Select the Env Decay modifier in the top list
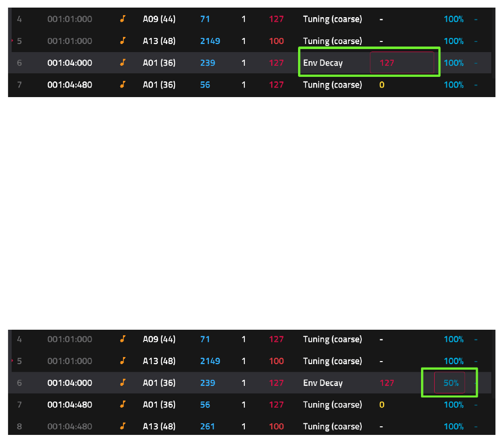 click(x=323, y=63)
